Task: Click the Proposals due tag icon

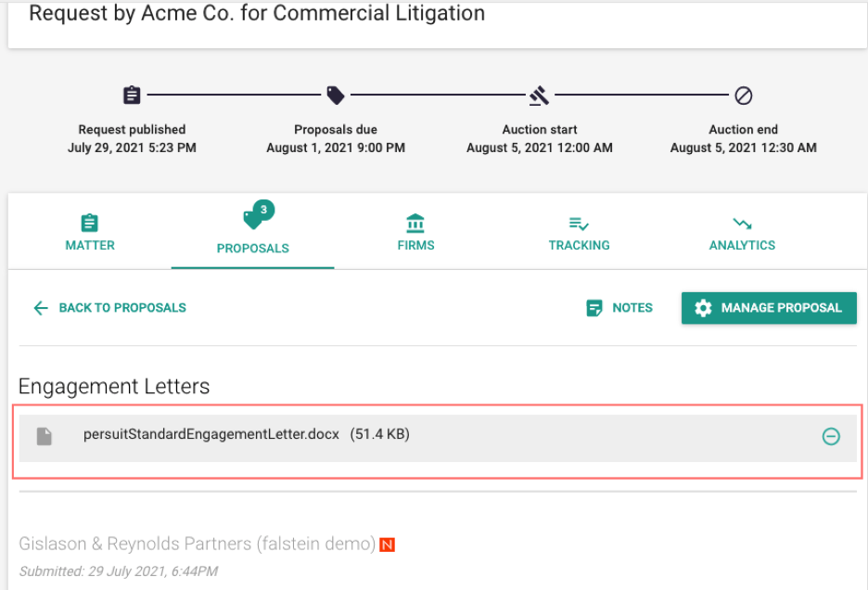Action: pyautogui.click(x=336, y=96)
